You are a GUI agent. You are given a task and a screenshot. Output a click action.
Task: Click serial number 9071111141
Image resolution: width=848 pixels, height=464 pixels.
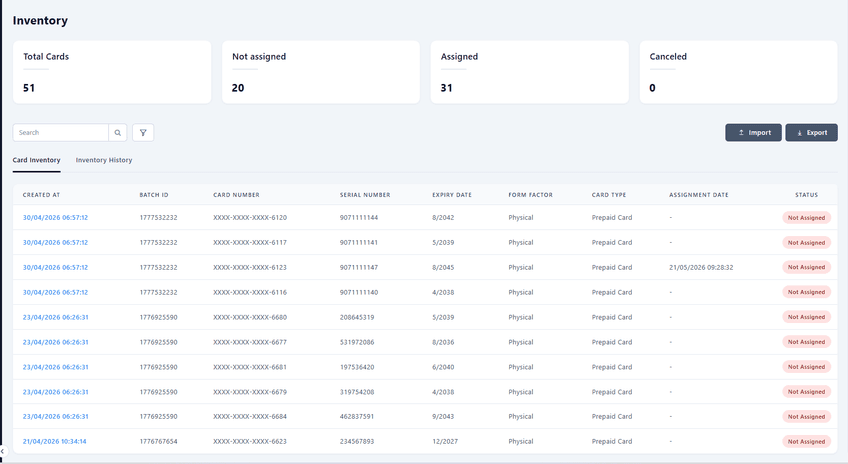click(359, 242)
